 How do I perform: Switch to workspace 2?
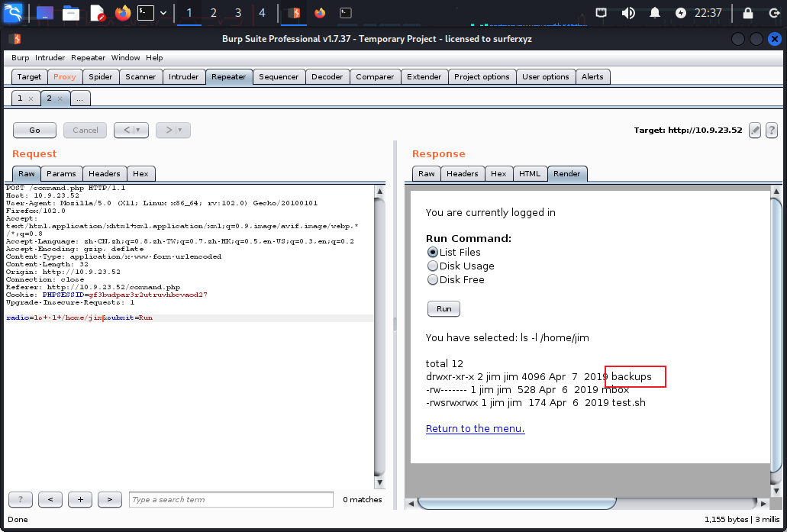213,13
